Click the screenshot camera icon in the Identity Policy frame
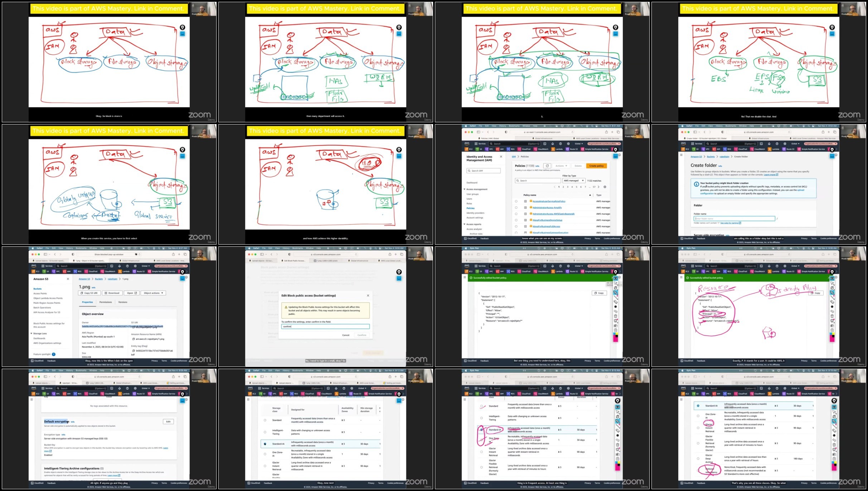The width and height of the screenshot is (868, 491). point(832,326)
